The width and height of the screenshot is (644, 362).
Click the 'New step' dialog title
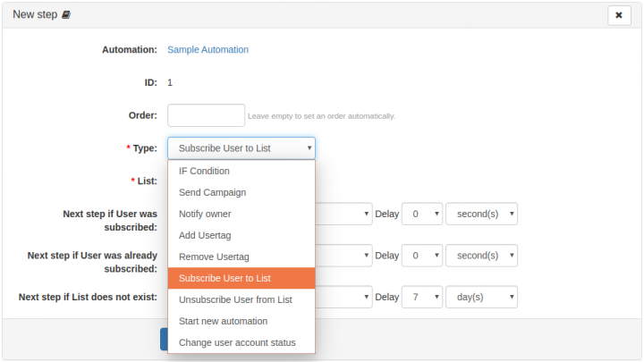tap(35, 14)
